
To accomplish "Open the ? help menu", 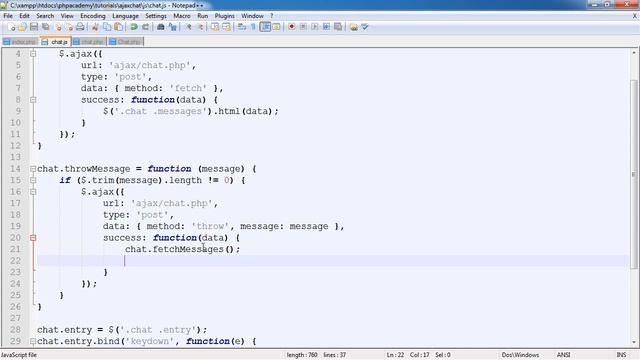I will pyautogui.click(x=271, y=16).
